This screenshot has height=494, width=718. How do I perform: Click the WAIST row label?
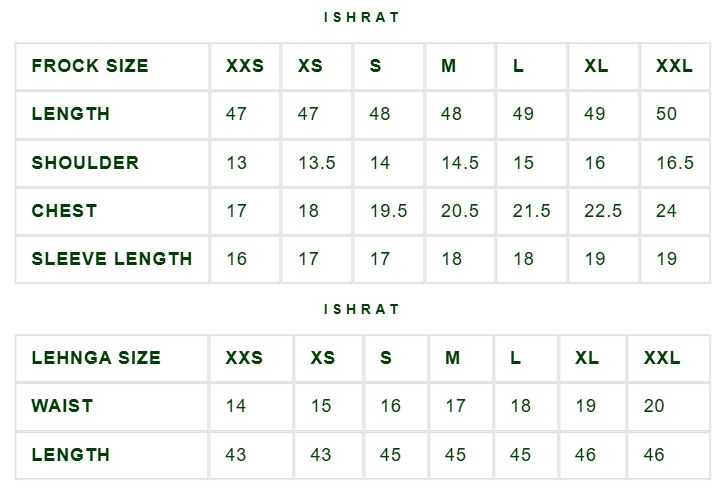point(62,406)
